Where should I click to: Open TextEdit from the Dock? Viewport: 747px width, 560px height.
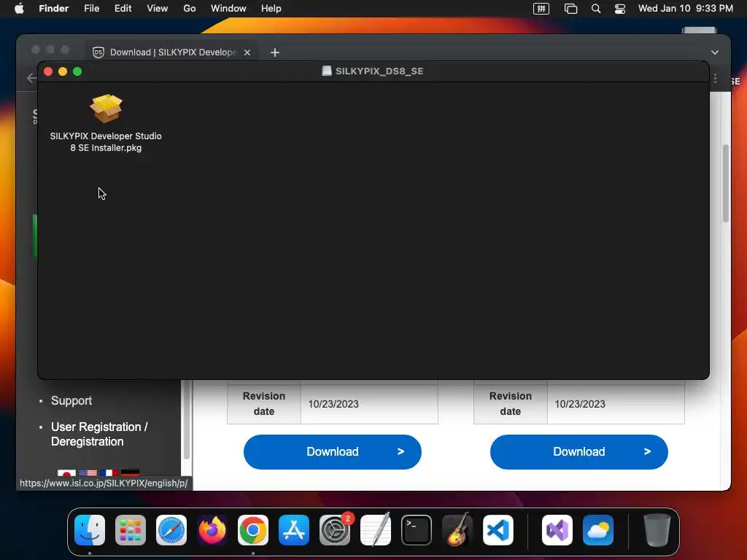[x=376, y=530]
